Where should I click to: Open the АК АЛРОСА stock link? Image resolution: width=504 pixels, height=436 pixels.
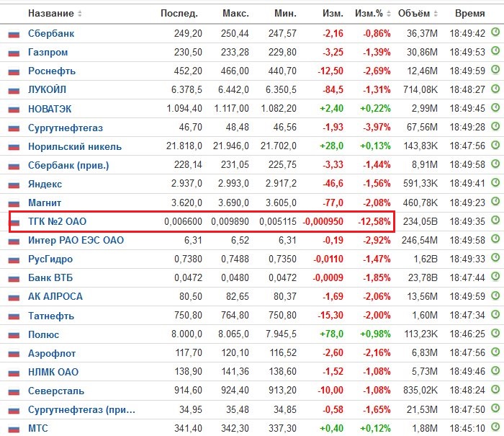click(x=55, y=296)
